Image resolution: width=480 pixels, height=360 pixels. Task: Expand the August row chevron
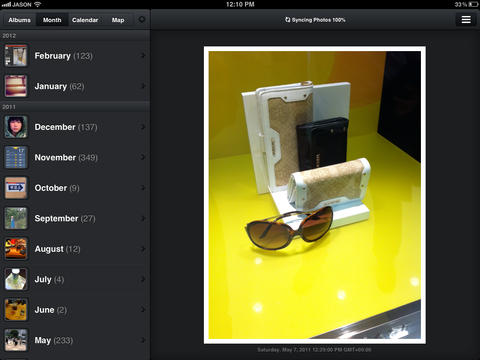(x=143, y=249)
